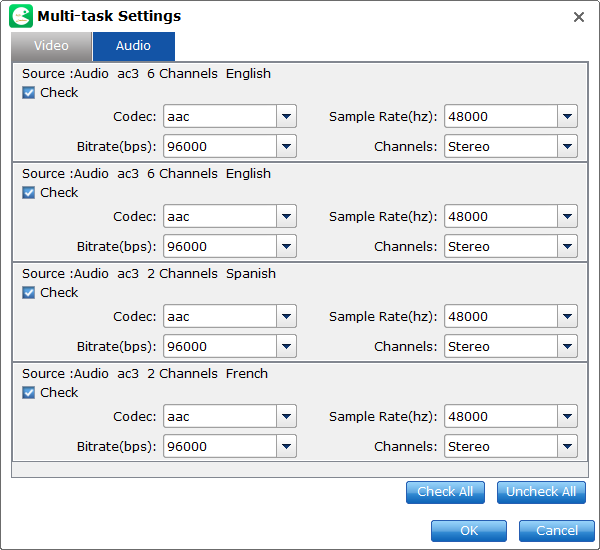600x550 pixels.
Task: Uncheck the first English audio track checkbox
Action: click(28, 93)
